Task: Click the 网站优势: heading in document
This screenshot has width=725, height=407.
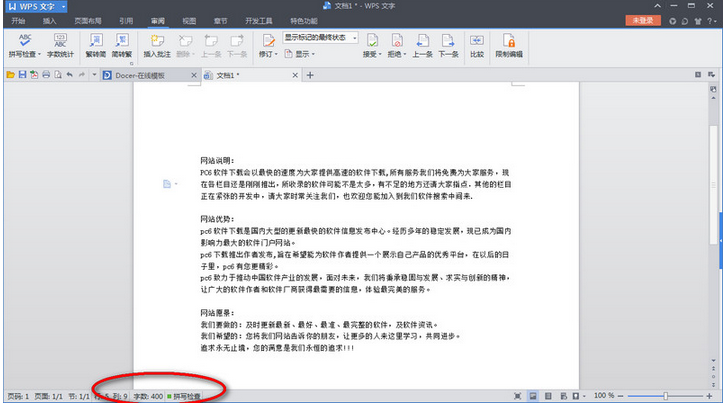Action: (217, 219)
